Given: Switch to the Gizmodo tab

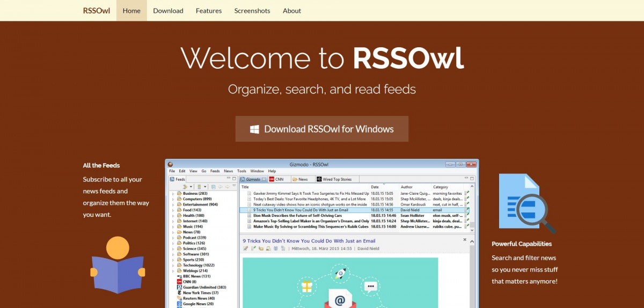Looking at the screenshot, I should (253, 179).
